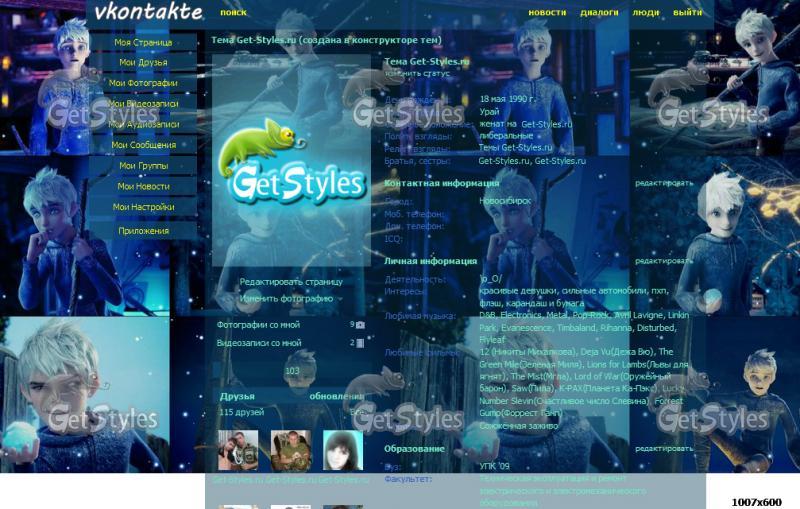Click the vkontakte logo in the header
800x509 pixels.
point(148,13)
